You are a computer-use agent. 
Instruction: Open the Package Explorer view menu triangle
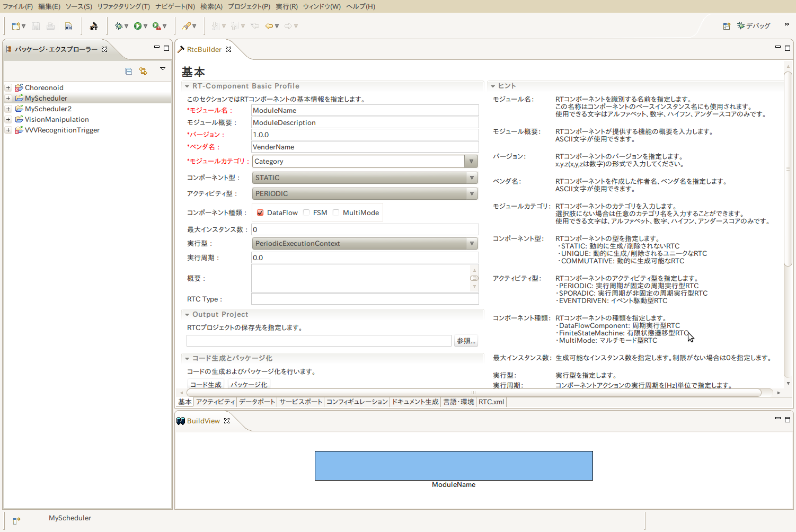click(163, 69)
